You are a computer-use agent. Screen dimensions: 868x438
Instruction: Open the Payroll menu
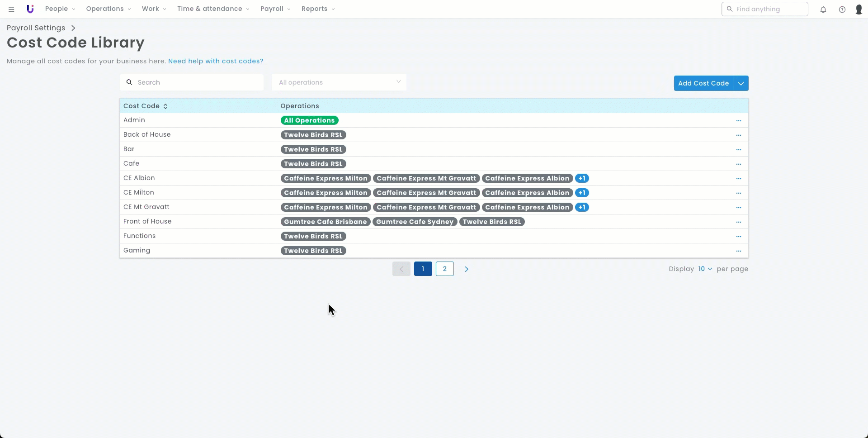click(x=275, y=9)
